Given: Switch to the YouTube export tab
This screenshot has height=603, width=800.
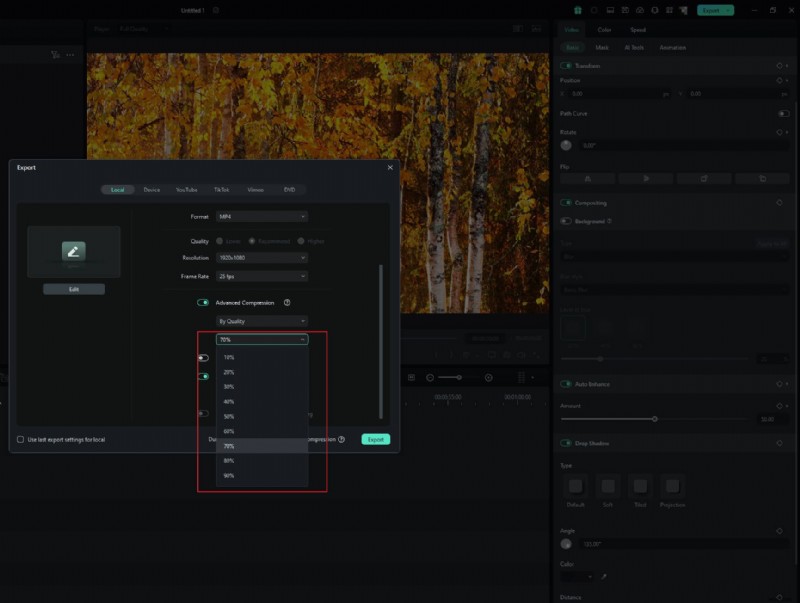Looking at the screenshot, I should point(186,190).
